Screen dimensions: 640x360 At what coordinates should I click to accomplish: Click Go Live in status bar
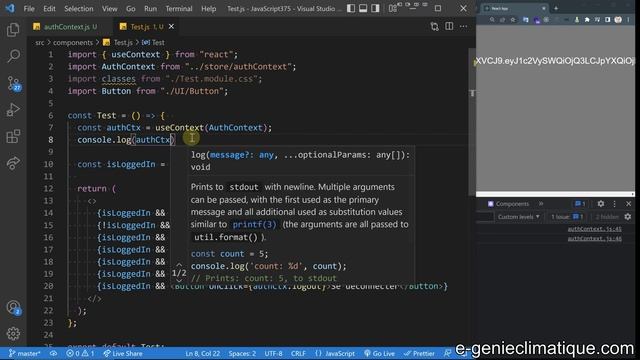coord(379,353)
